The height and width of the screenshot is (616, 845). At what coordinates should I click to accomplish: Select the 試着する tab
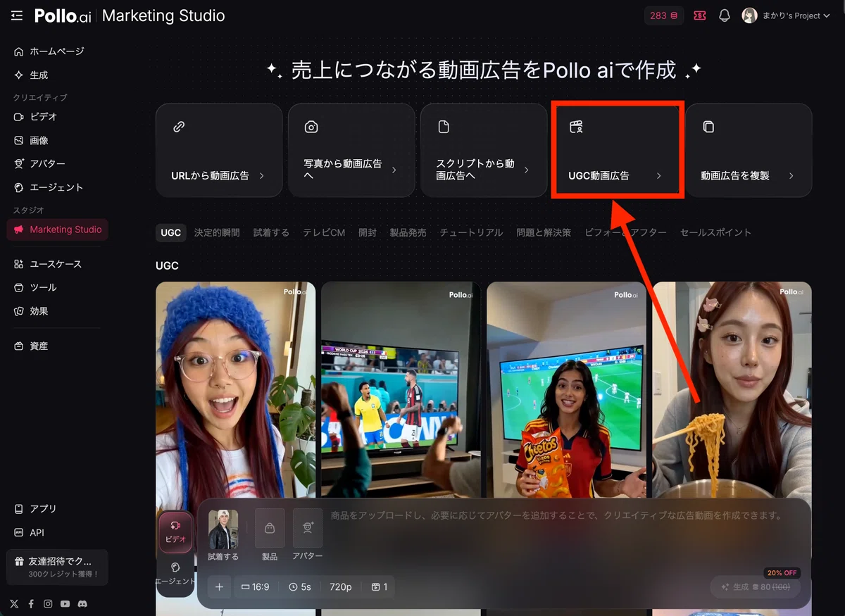tap(271, 232)
